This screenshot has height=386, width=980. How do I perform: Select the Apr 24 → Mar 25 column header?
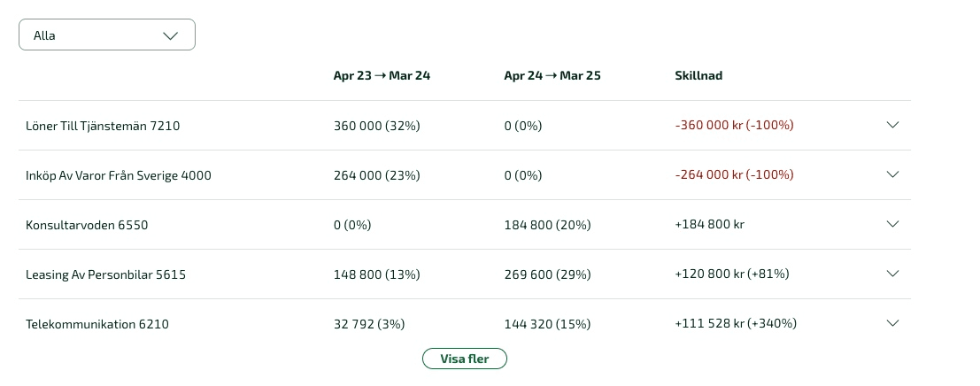tap(552, 75)
